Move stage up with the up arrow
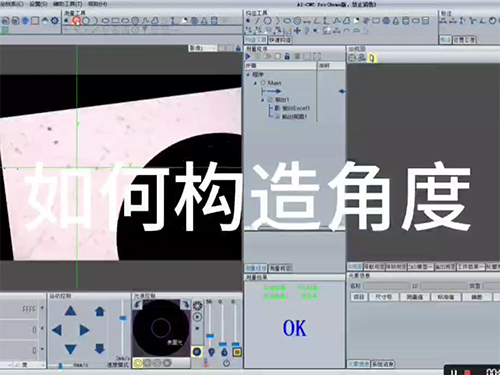Image resolution: width=500 pixels, height=375 pixels. (x=70, y=311)
